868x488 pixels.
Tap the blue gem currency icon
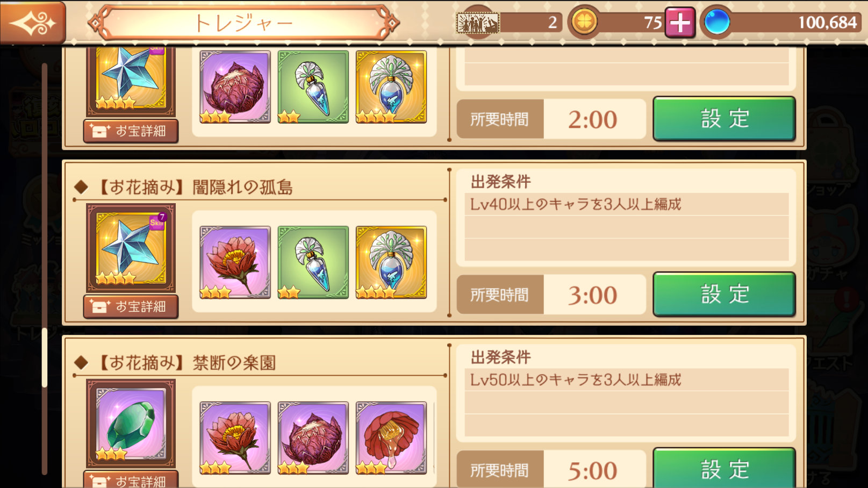pyautogui.click(x=716, y=22)
